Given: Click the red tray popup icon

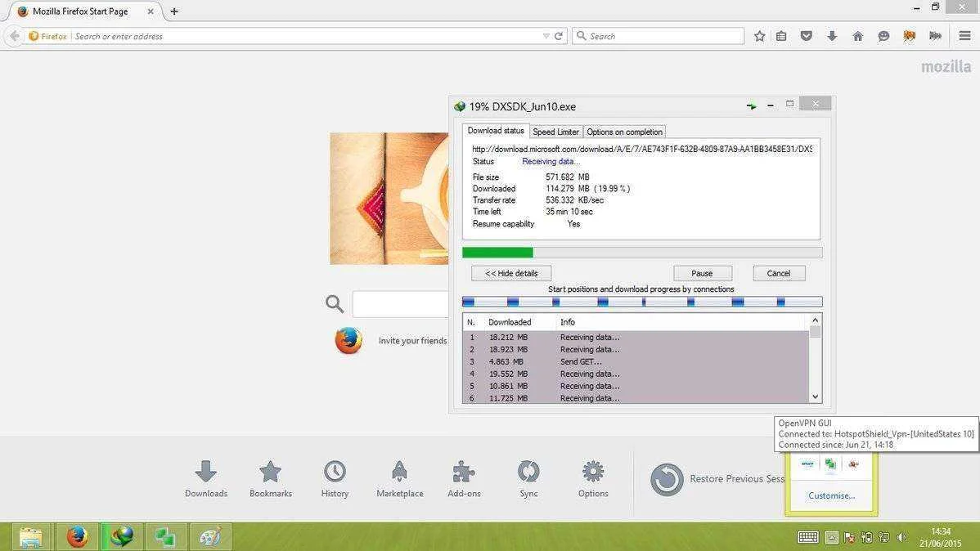Looking at the screenshot, I should click(853, 464).
